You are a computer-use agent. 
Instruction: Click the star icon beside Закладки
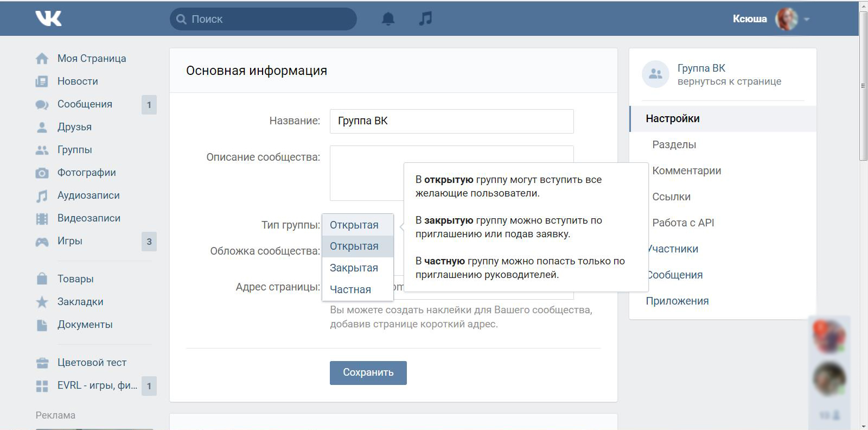(x=42, y=302)
